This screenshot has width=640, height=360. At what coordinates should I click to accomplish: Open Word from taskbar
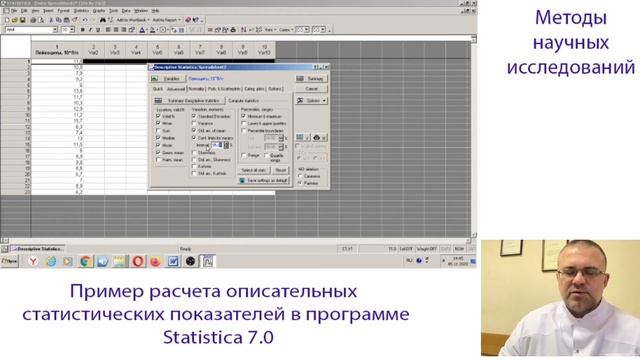click(x=173, y=261)
